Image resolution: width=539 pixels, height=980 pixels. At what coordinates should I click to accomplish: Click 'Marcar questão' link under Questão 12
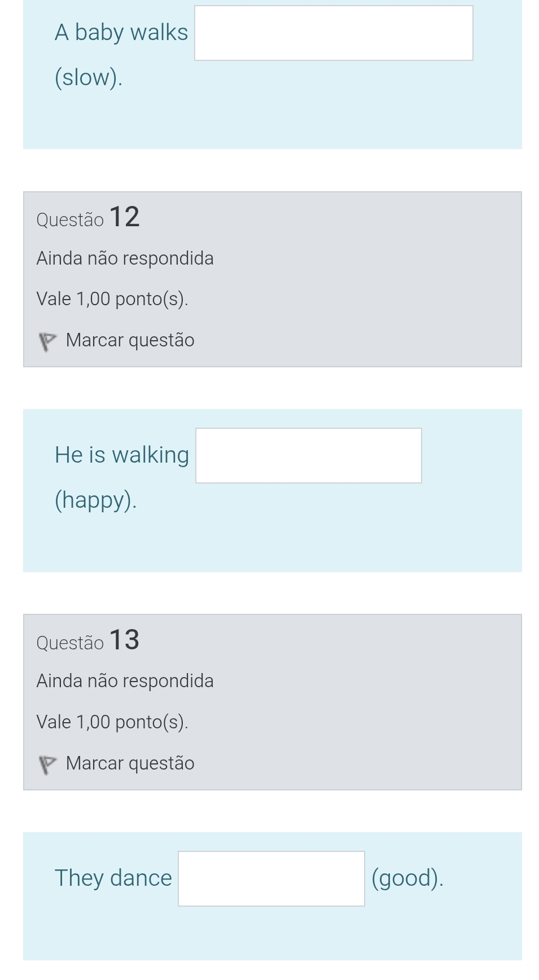click(x=130, y=340)
